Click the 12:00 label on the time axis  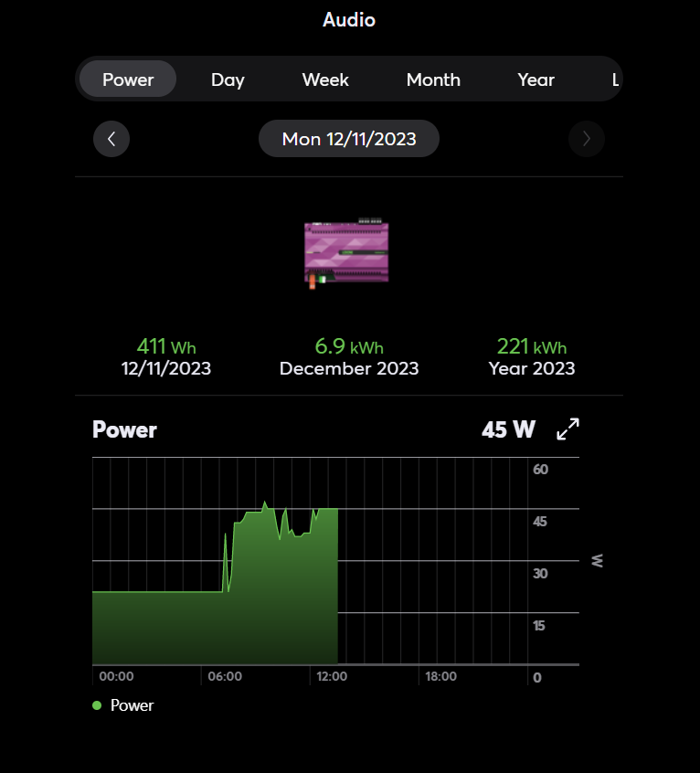pos(332,676)
